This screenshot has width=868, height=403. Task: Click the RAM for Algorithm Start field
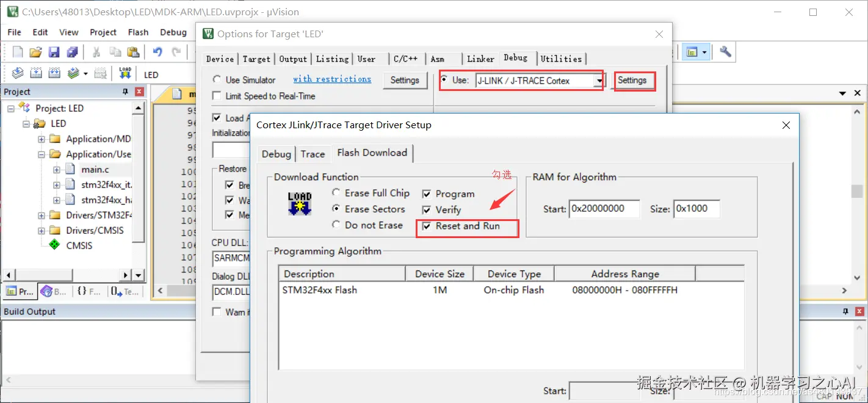coord(604,209)
